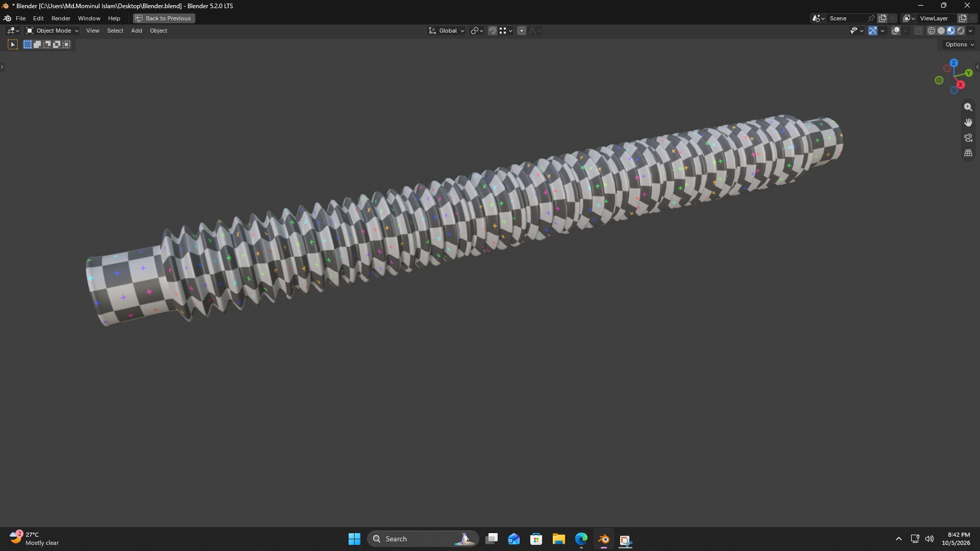The width and height of the screenshot is (980, 551).
Task: Toggle Show Gizmo in the viewport
Action: 873,31
